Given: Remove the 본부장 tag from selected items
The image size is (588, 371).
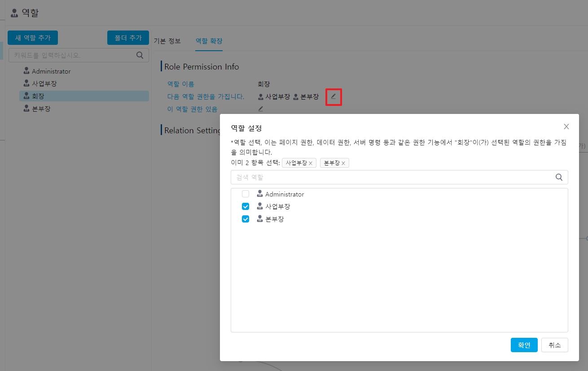Looking at the screenshot, I should pyautogui.click(x=343, y=163).
